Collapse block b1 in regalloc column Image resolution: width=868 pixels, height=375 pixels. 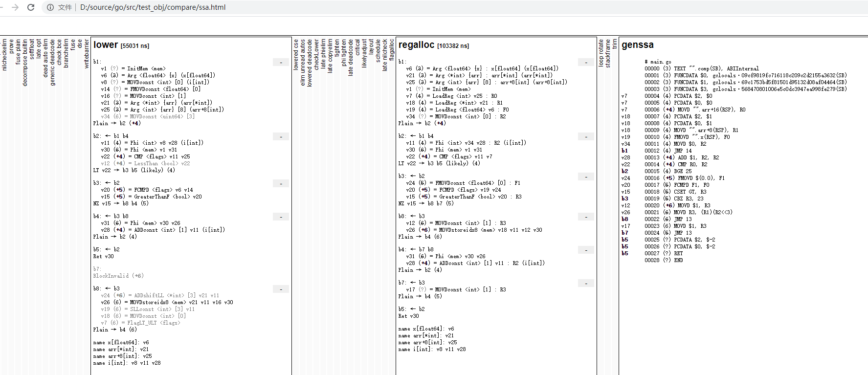586,62
